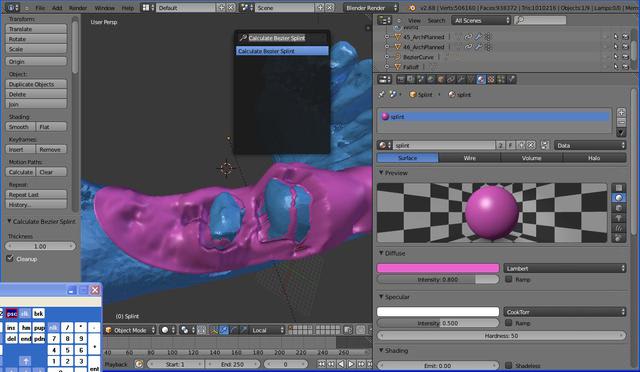Add a new material slot
The height and width of the screenshot is (372, 640).
pos(621,112)
